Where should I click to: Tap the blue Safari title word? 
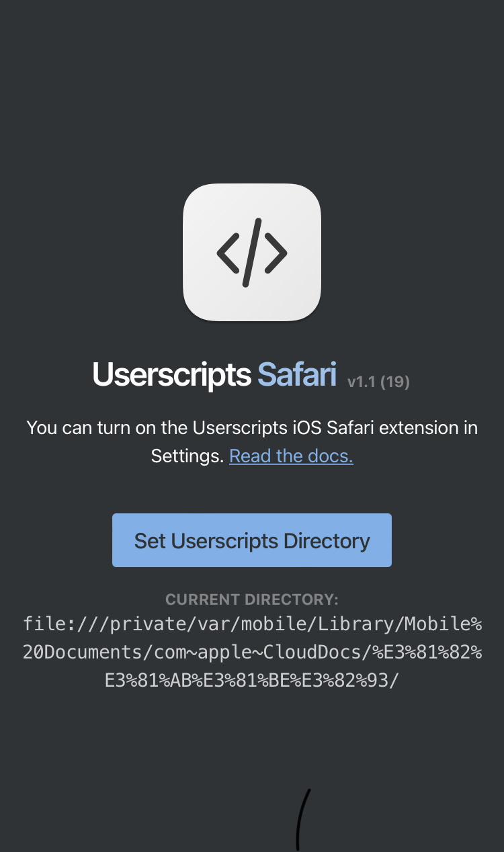[x=297, y=374]
